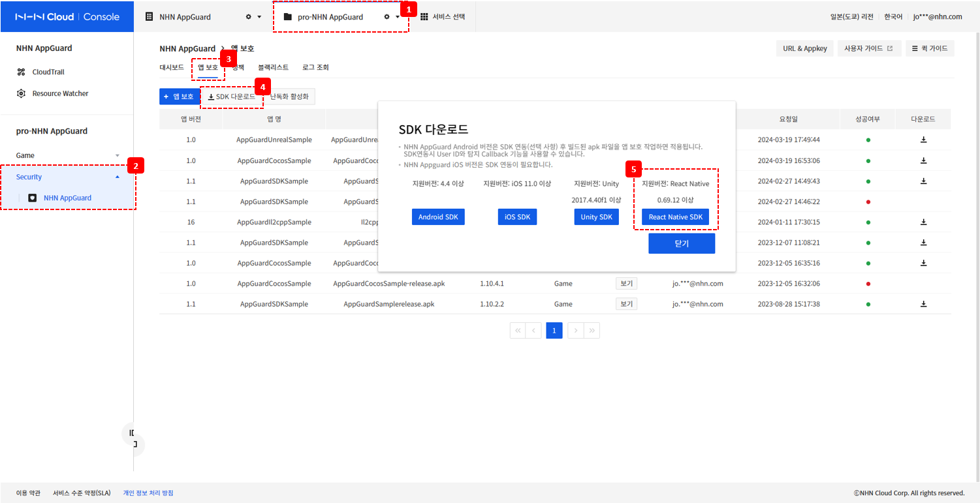Download the Unity SDK
This screenshot has width=980, height=503.
coord(597,217)
